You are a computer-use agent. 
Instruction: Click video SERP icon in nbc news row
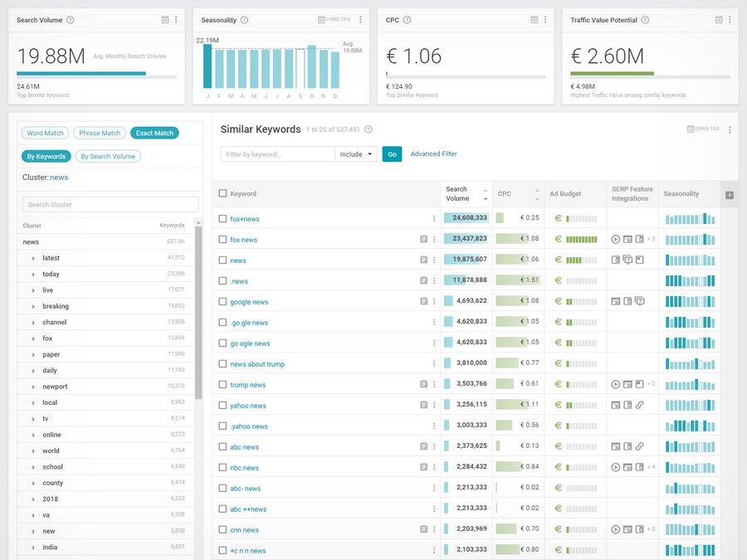click(x=616, y=467)
